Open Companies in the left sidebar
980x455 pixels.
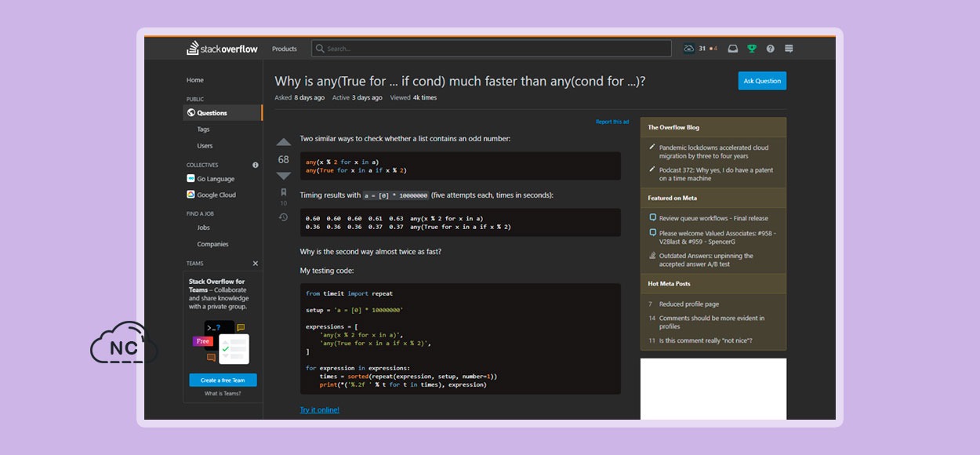(213, 244)
